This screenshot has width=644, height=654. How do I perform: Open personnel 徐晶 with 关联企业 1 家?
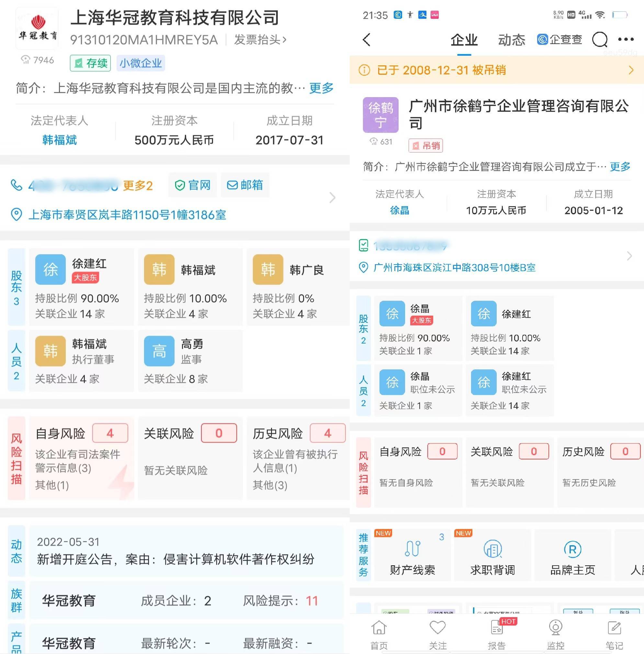(418, 390)
